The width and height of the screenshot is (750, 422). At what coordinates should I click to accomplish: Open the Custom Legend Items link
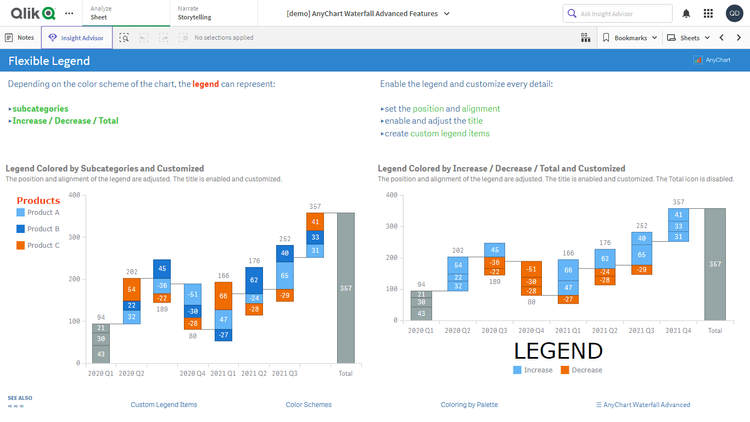pos(164,405)
